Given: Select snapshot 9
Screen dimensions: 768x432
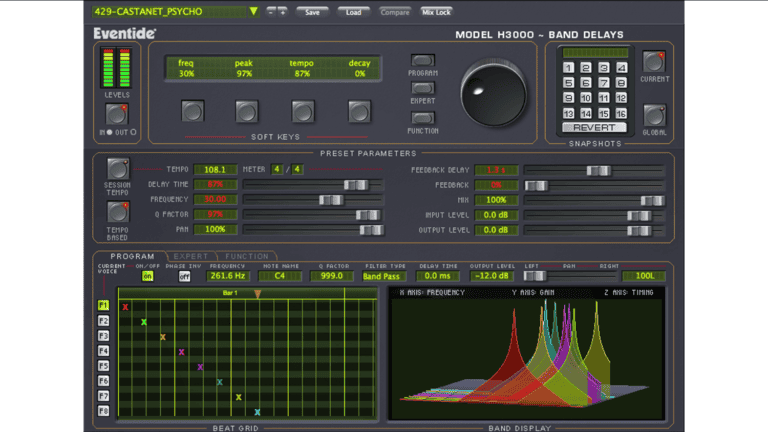Looking at the screenshot, I should [x=568, y=98].
